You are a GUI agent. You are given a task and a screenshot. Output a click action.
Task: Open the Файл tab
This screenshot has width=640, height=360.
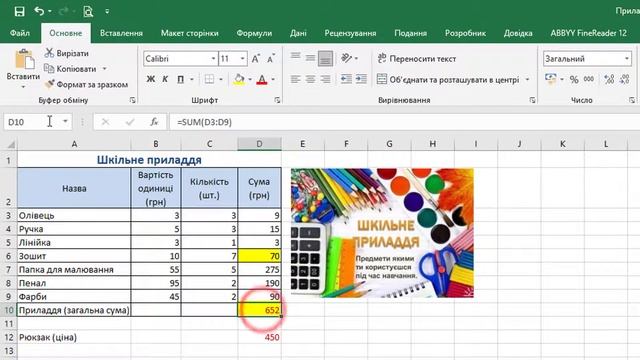20,33
